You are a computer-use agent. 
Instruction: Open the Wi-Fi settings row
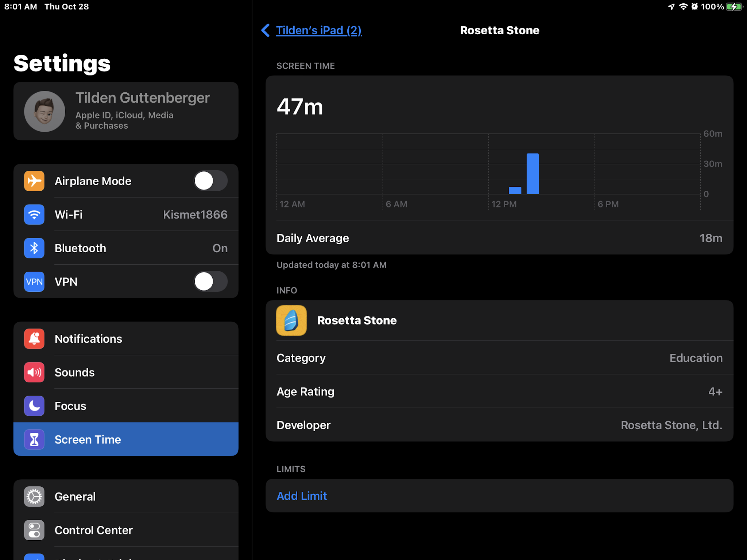126,214
